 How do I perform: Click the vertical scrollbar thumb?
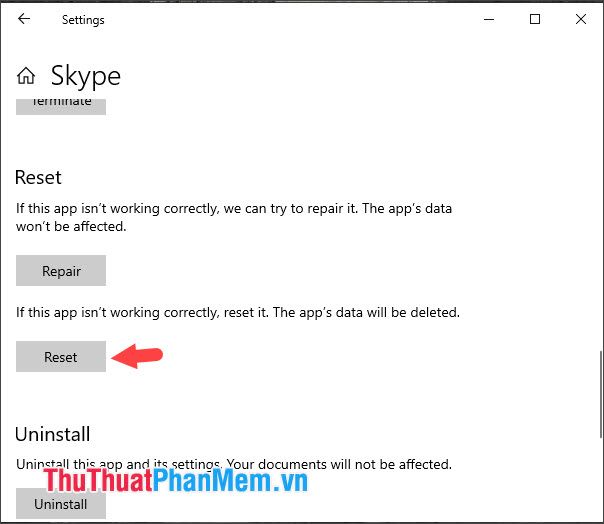tap(601, 394)
